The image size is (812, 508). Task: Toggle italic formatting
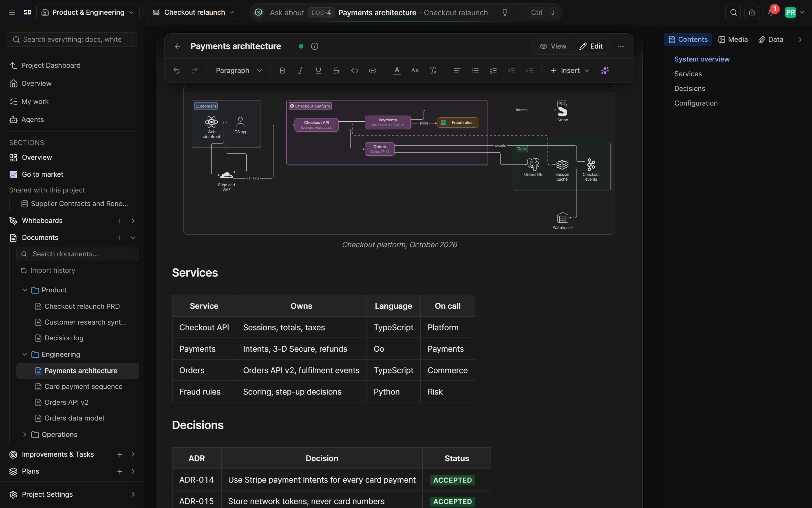pos(301,71)
